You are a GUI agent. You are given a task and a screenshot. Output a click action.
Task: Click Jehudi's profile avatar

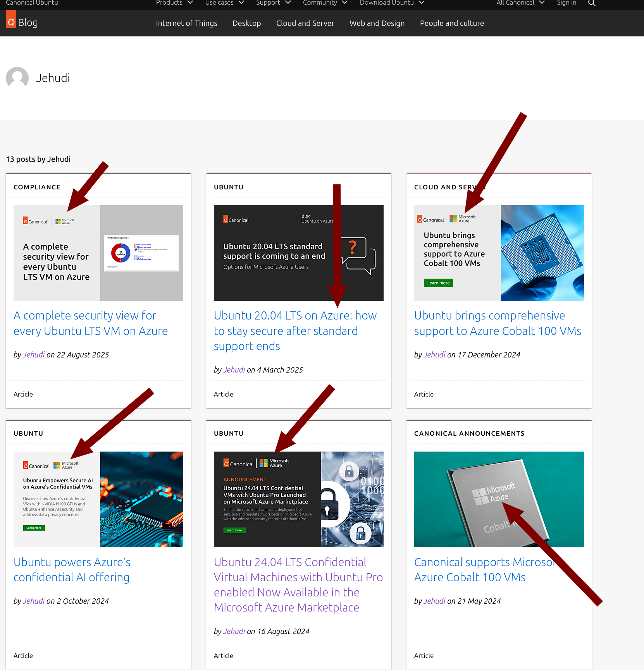point(17,78)
